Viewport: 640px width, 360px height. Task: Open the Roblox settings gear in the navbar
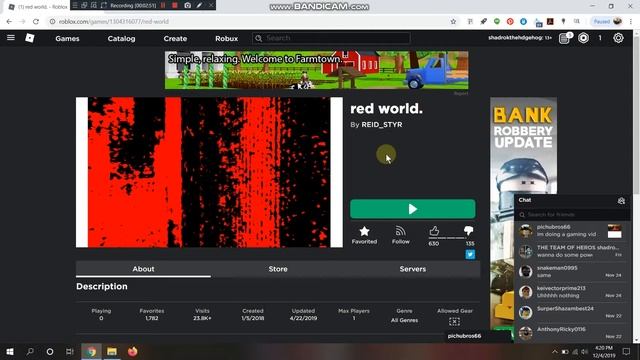coord(618,38)
